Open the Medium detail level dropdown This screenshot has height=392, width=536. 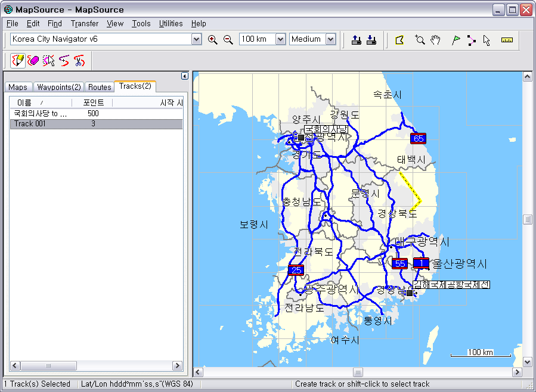click(330, 39)
